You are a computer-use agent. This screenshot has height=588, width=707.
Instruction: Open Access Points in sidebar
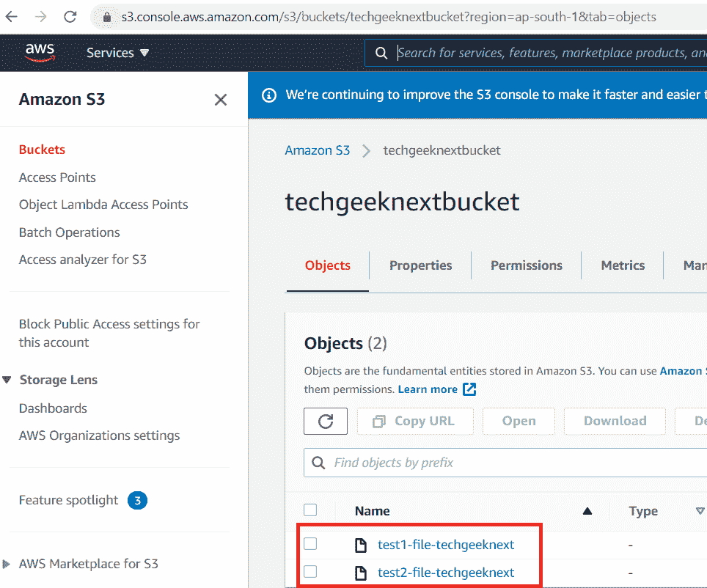tap(57, 177)
